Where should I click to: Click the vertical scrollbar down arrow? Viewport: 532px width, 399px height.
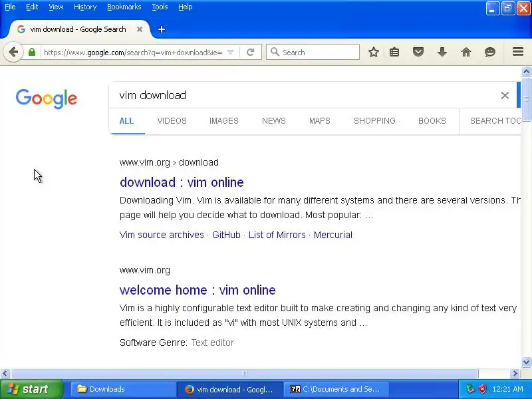tap(526, 362)
